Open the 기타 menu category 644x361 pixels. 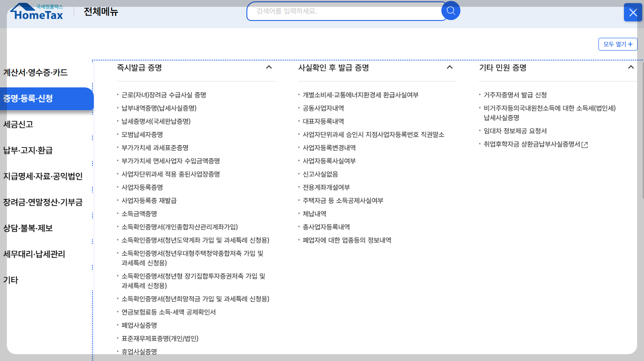(x=10, y=280)
